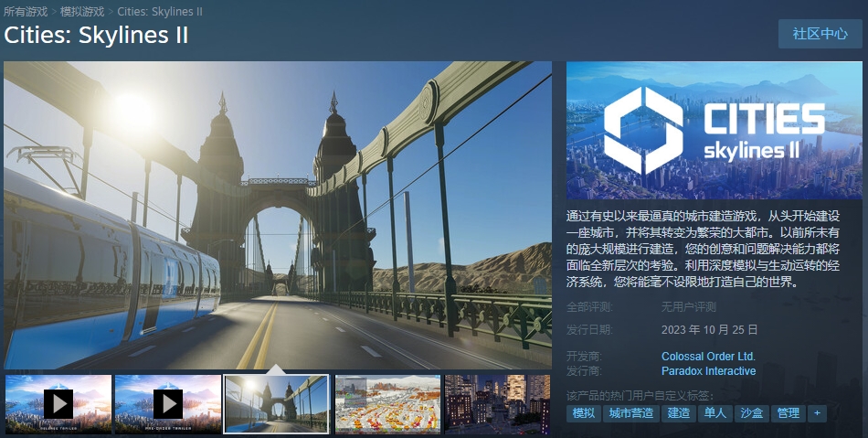This screenshot has width=868, height=438.
Task: Open publisher Paradox Interactive link
Action: (708, 371)
